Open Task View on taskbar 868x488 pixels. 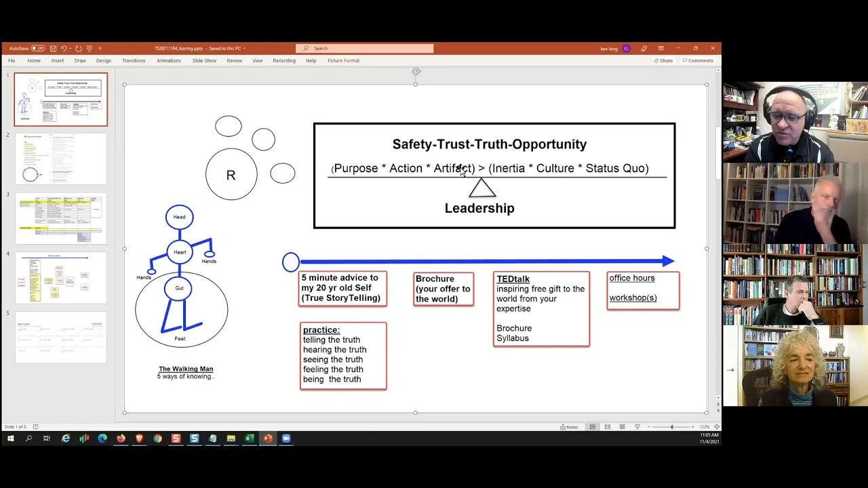pyautogui.click(x=47, y=439)
